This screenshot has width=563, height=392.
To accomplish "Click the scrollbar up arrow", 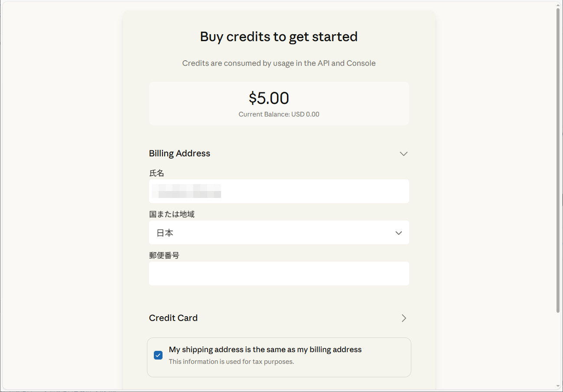I will 558,5.
